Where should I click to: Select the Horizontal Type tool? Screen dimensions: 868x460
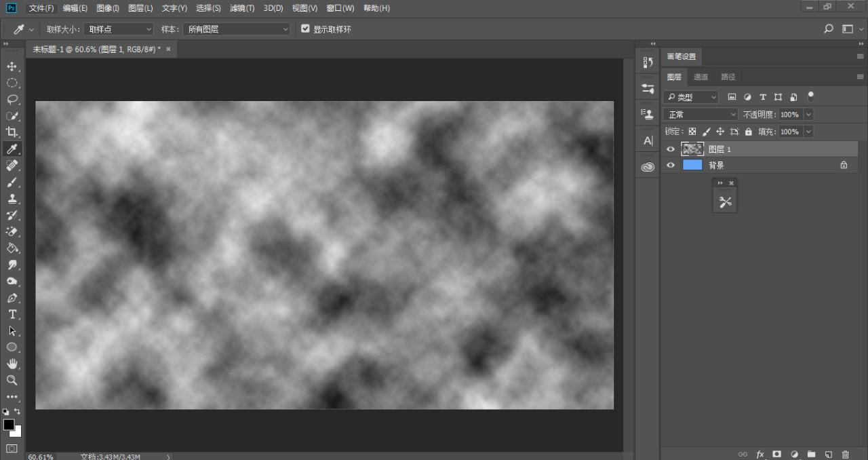[12, 314]
